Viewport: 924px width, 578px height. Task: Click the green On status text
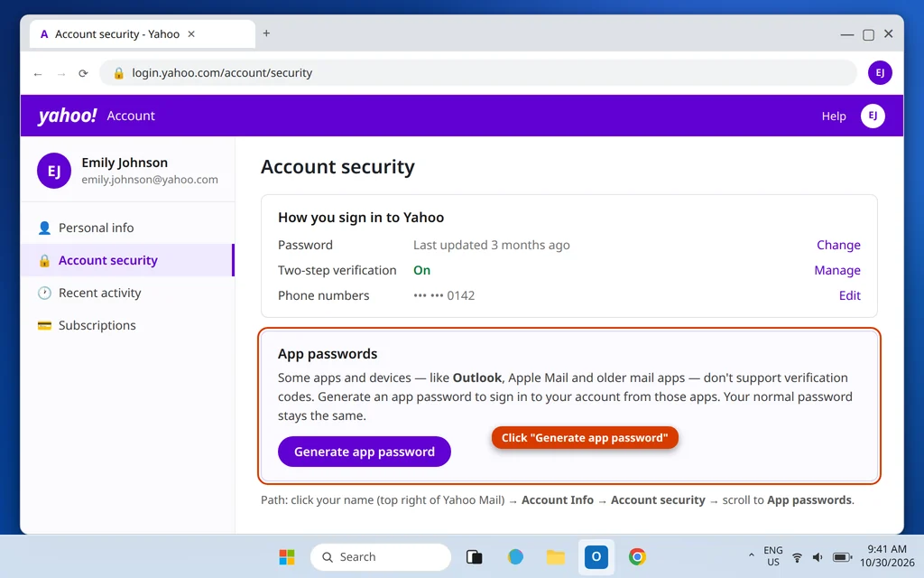pos(422,270)
